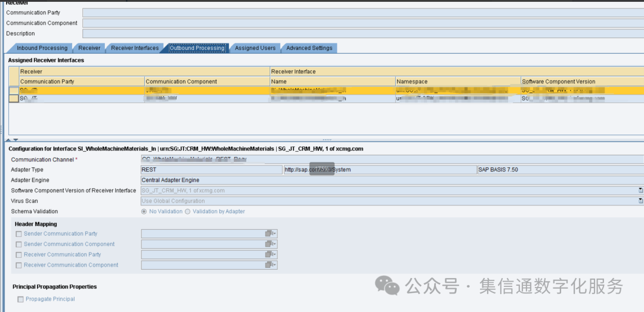Click the Principal Propagation Properties heading
The height and width of the screenshot is (312, 644).
pyautogui.click(x=55, y=287)
